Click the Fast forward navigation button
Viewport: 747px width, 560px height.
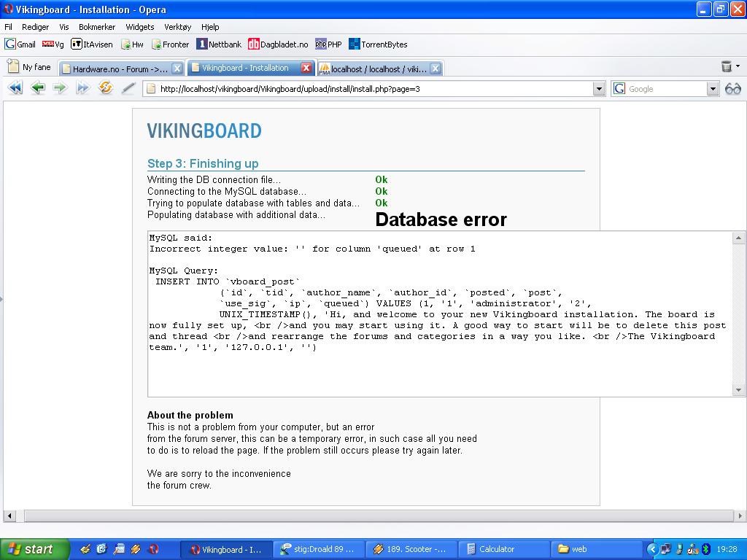(x=83, y=87)
